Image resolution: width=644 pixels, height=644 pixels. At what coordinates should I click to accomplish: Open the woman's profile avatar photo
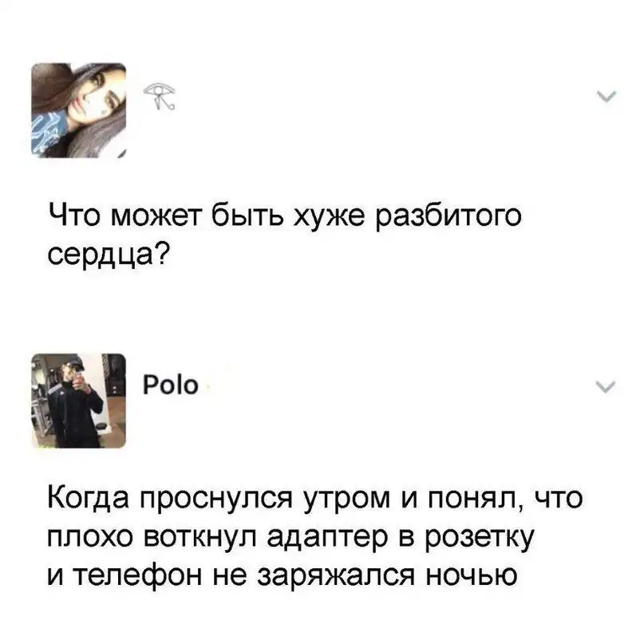[79, 110]
